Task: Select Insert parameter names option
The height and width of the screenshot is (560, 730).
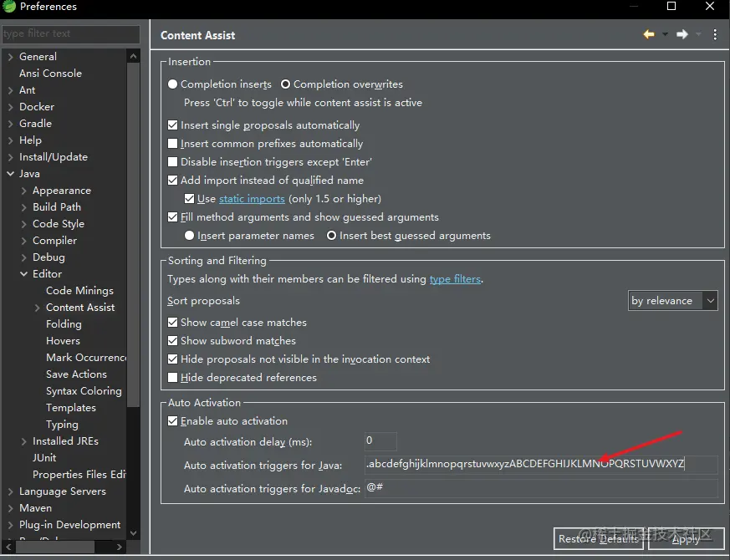Action: coord(190,236)
